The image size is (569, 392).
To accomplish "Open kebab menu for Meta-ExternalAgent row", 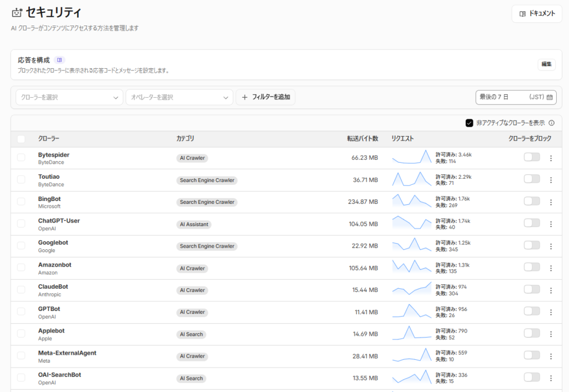I will (x=551, y=356).
